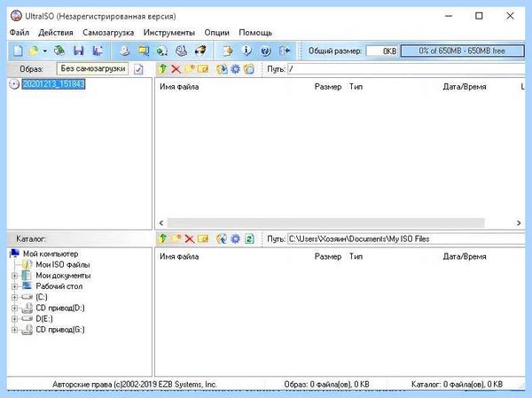Screen dimensions: 532x398
Task: Click red X delete in the Каталог toolbar
Action: pos(190,238)
